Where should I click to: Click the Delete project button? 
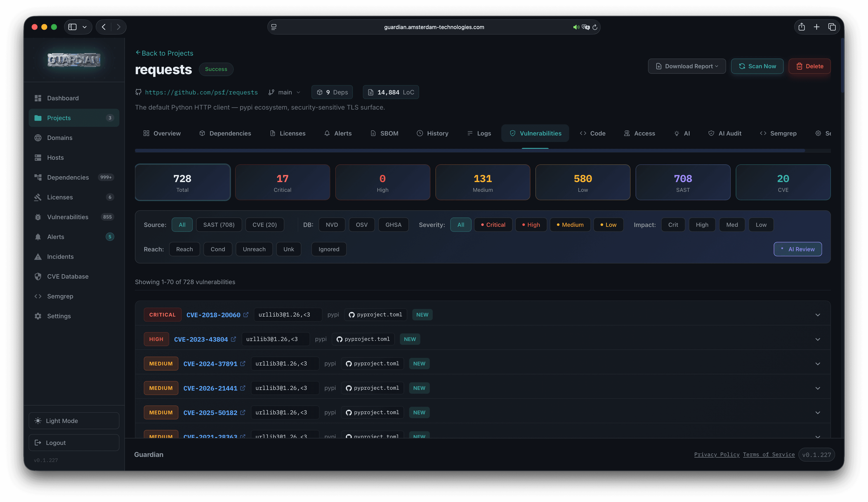[809, 66]
